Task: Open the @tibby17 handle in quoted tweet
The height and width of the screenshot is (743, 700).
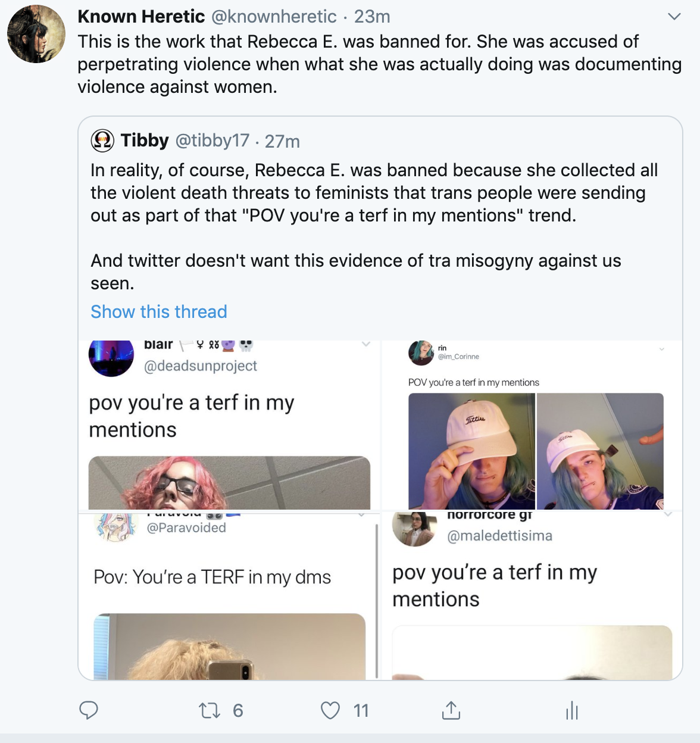Action: click(212, 141)
